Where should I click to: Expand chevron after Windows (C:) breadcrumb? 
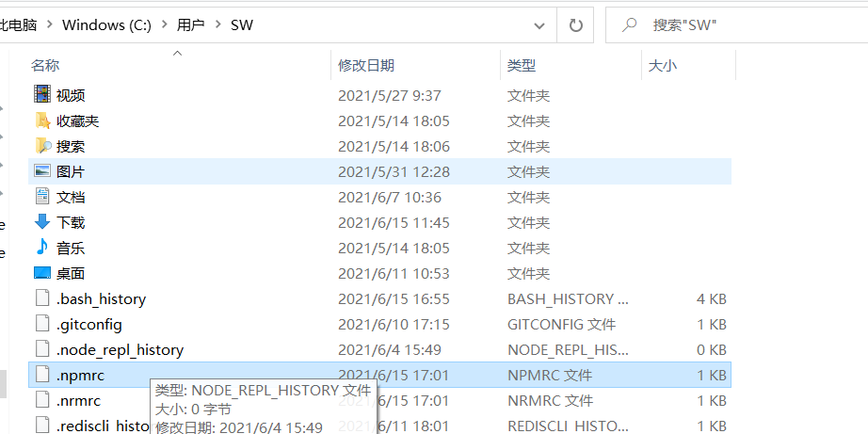(x=165, y=24)
